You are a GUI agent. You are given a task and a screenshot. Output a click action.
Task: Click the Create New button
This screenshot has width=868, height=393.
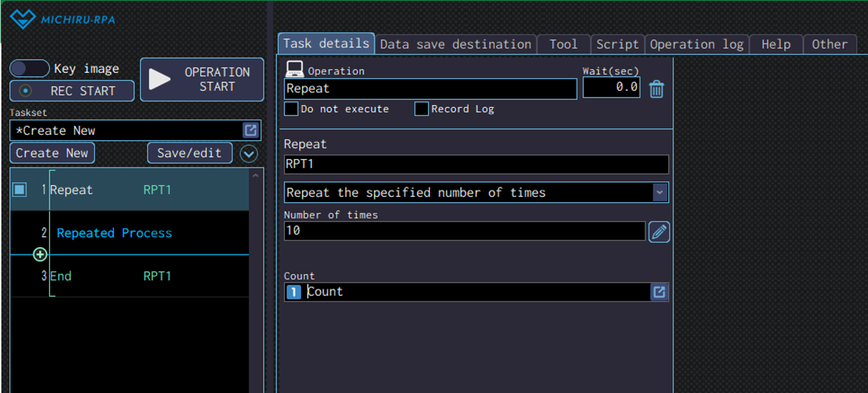coord(52,153)
